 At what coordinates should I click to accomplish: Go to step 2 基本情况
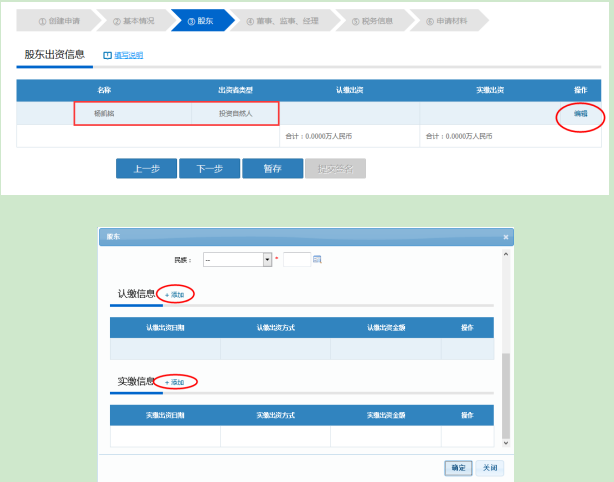click(x=134, y=20)
